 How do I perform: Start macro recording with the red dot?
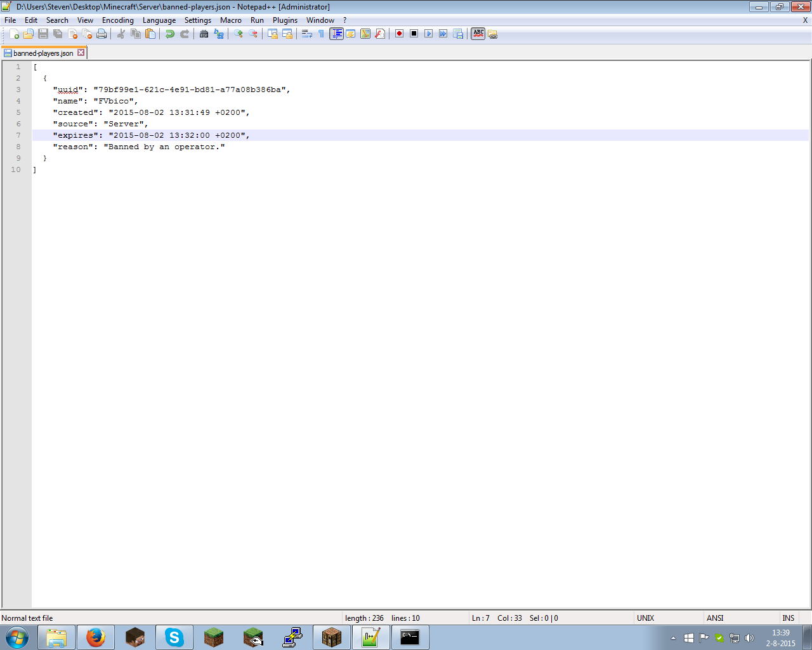click(x=399, y=34)
